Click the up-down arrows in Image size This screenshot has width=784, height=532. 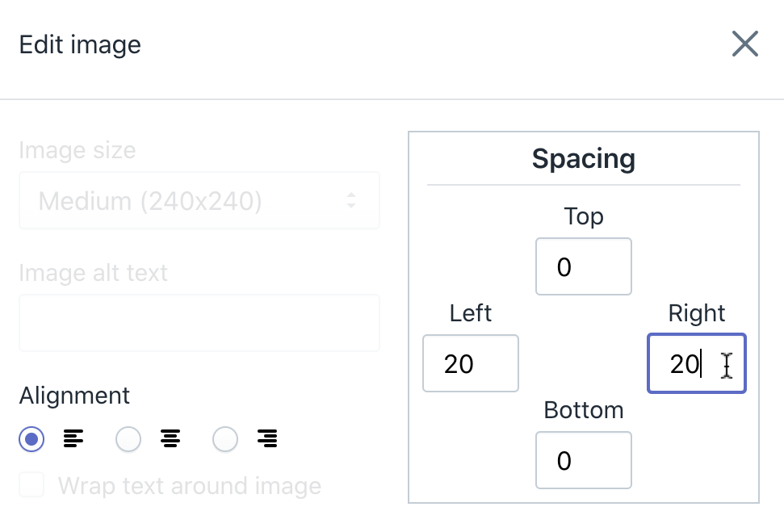[x=351, y=200]
